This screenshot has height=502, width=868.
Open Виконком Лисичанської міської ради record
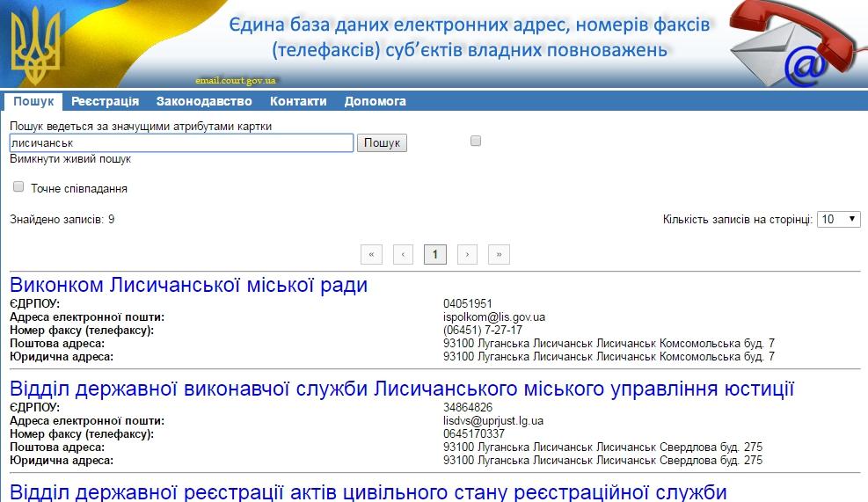[188, 285]
